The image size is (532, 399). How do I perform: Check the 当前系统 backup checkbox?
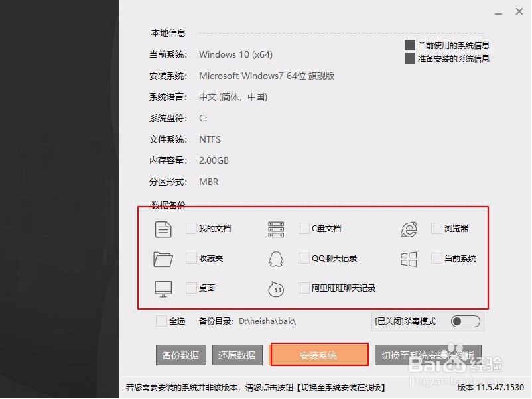(436, 258)
